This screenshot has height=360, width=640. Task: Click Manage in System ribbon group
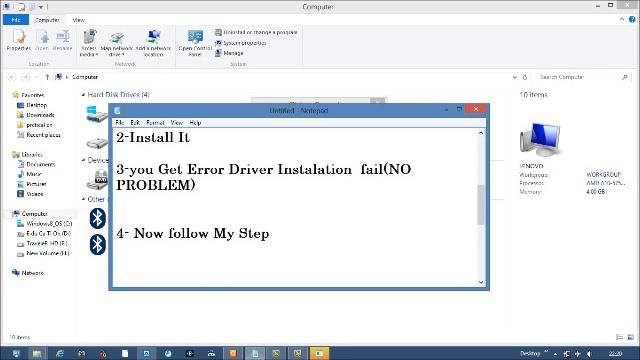[x=229, y=53]
